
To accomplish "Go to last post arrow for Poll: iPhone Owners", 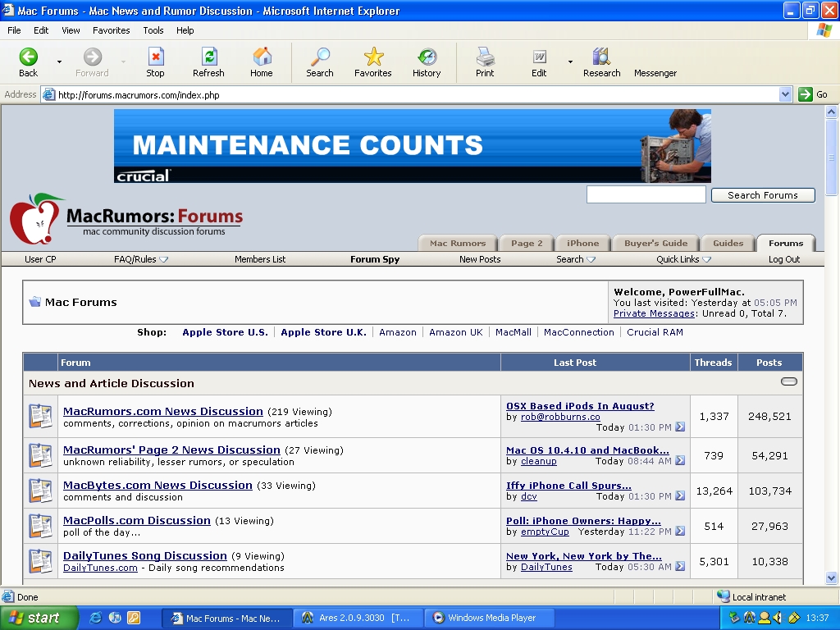I will pos(680,532).
